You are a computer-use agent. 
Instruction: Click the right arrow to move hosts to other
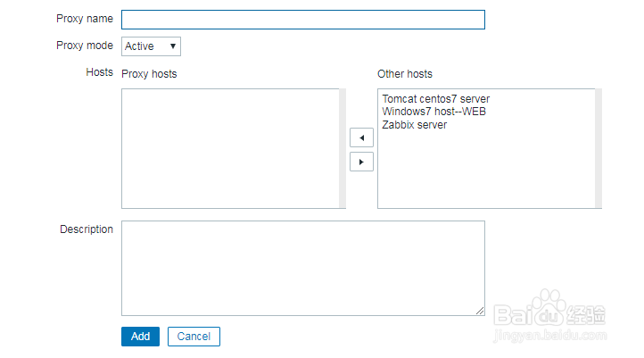(x=361, y=162)
